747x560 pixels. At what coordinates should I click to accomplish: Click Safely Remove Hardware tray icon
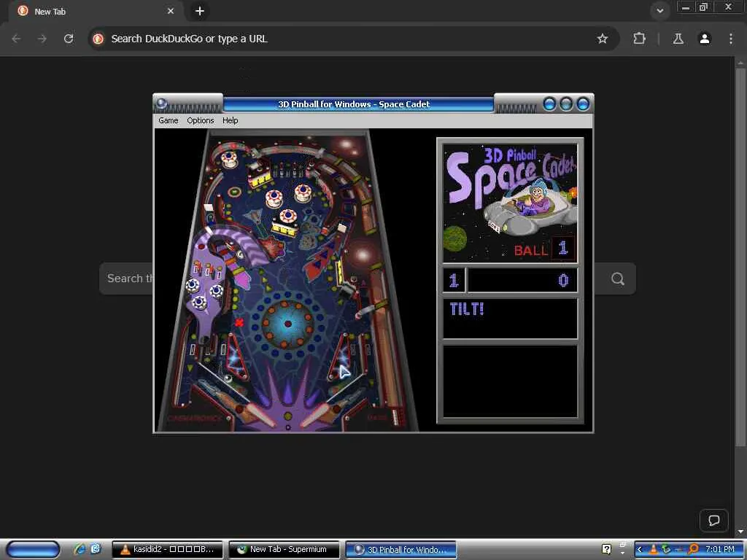click(x=667, y=550)
